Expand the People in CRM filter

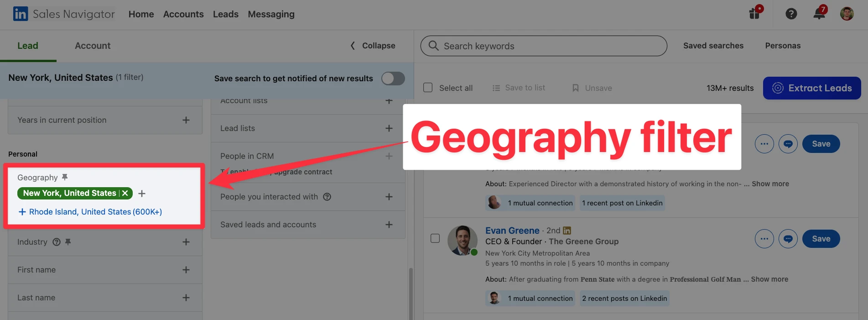[389, 156]
